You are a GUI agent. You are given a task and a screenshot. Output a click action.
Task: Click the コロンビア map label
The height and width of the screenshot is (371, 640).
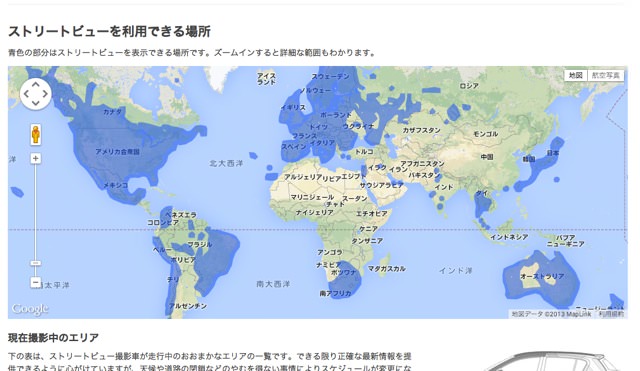coord(163,222)
